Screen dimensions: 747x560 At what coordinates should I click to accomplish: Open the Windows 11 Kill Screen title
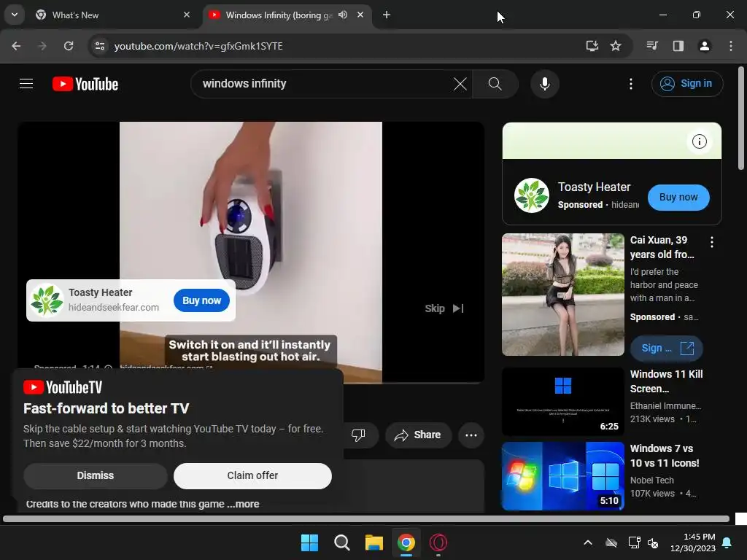666,381
